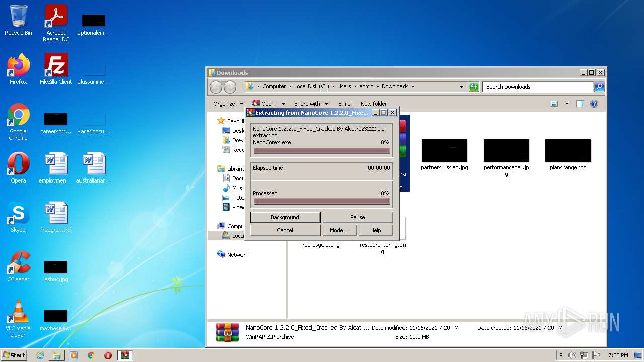Viewport: 644px width, 362px height.
Task: Click the Windows Explorer taskbar button
Action: point(57,355)
